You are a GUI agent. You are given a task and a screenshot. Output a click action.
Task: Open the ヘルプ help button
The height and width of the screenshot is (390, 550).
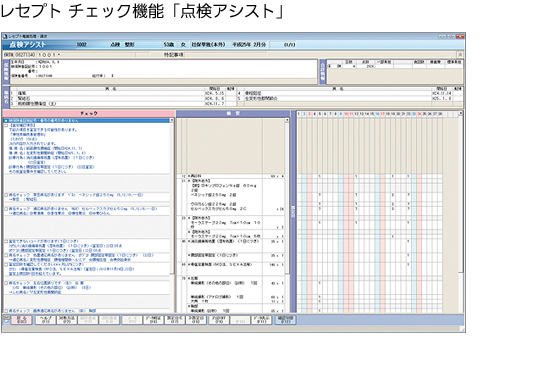[x=45, y=320]
